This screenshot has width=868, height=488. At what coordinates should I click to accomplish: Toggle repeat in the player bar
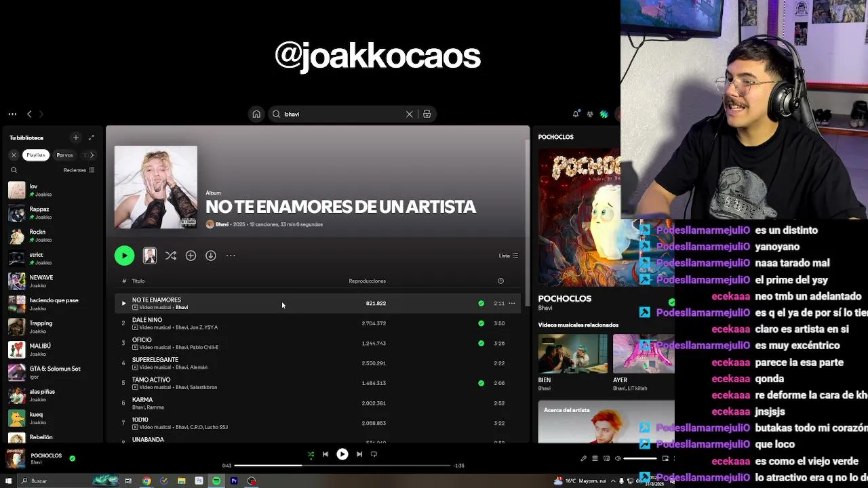tap(374, 454)
